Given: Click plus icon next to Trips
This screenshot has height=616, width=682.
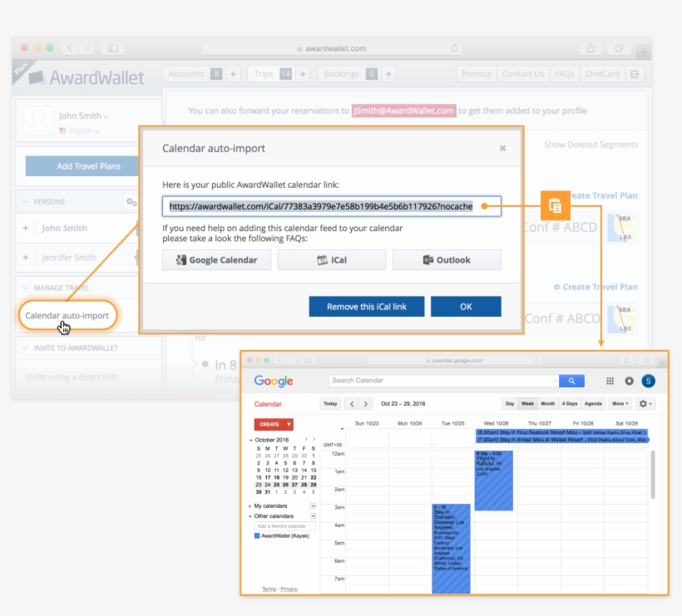Looking at the screenshot, I should pyautogui.click(x=303, y=74).
